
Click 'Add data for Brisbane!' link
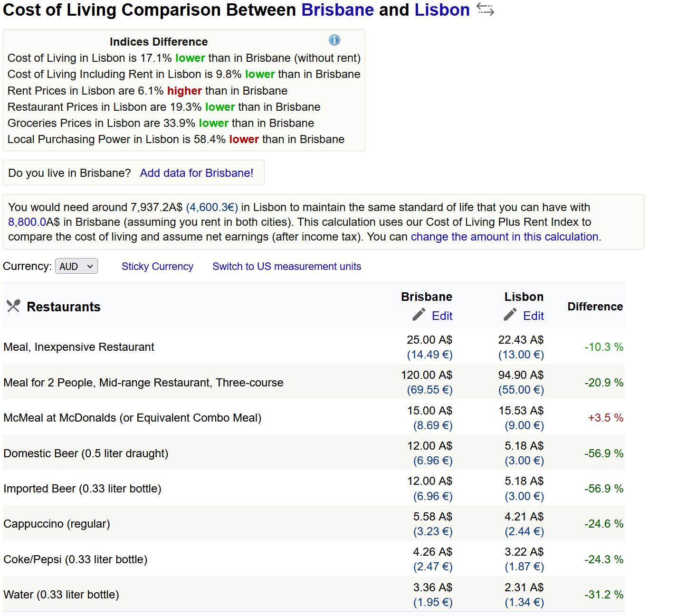[x=196, y=173]
